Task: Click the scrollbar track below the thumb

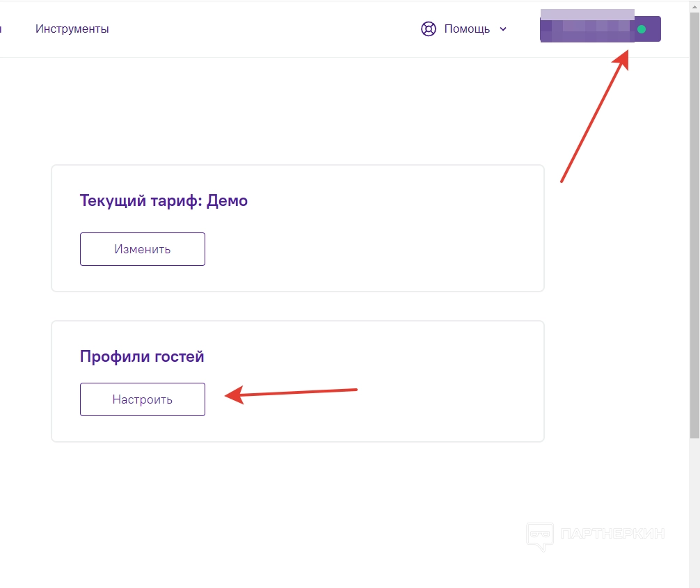Action: coord(694,515)
